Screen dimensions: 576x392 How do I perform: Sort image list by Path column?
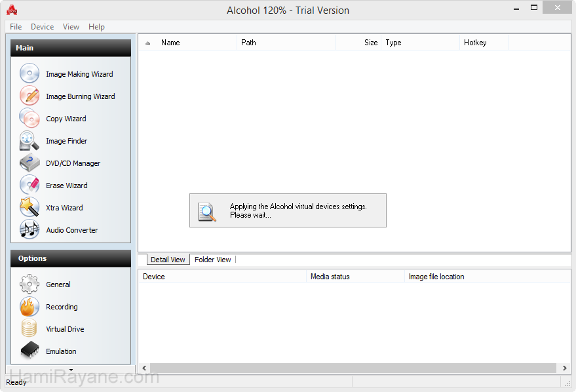click(286, 43)
